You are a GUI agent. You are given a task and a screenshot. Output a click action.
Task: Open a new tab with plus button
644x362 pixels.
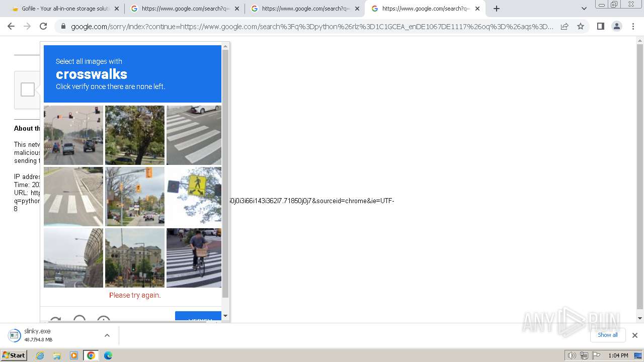coord(497,9)
